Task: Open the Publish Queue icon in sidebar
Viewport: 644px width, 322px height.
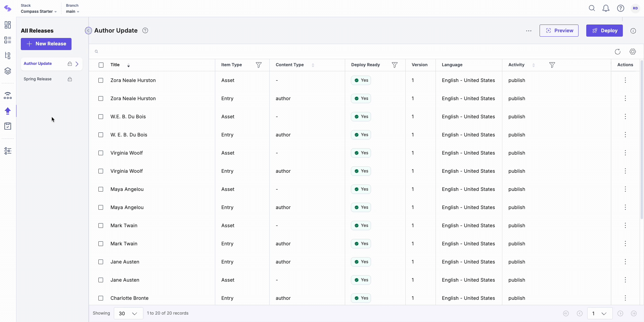Action: tap(8, 95)
